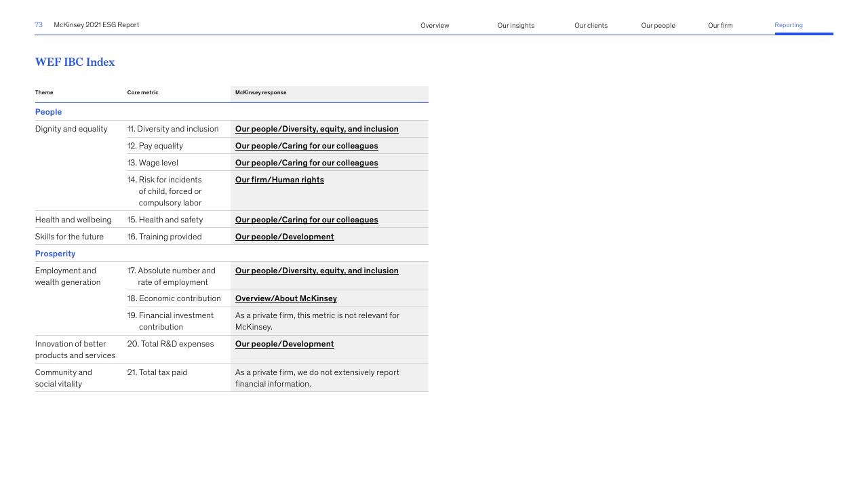Open the Wage level row link
868x489 pixels.
coord(307,163)
